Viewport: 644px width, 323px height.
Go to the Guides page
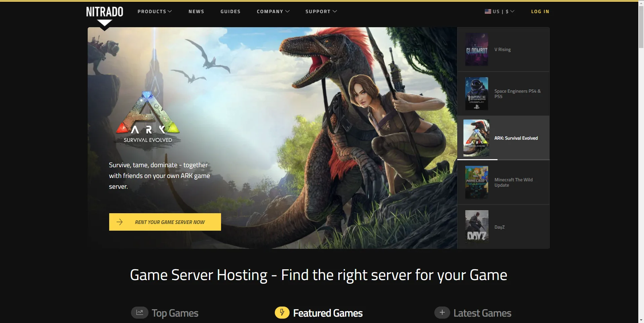230,11
